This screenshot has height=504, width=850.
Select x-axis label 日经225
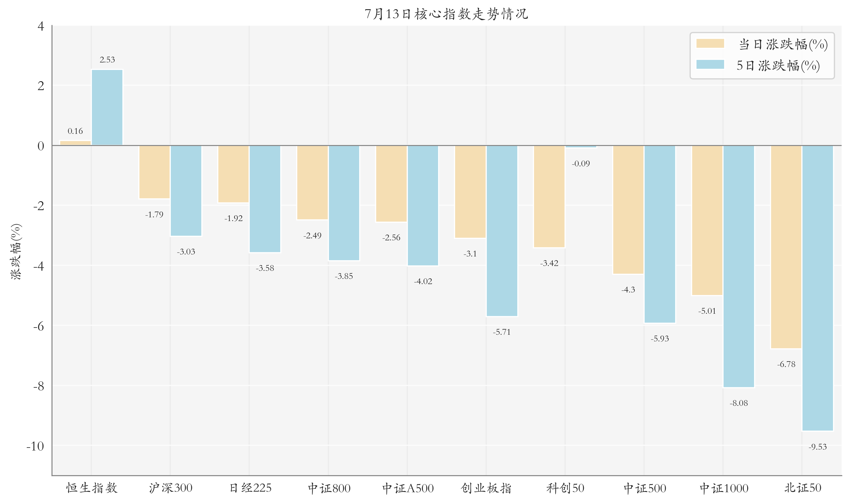[x=250, y=488]
